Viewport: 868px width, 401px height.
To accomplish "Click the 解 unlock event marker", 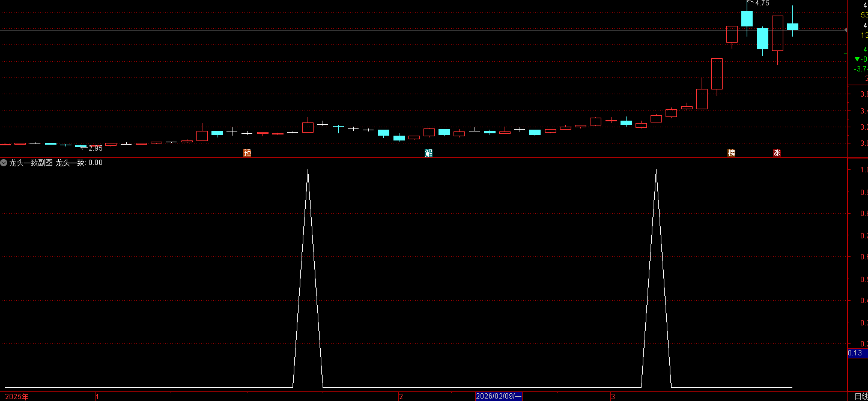I will coord(428,153).
